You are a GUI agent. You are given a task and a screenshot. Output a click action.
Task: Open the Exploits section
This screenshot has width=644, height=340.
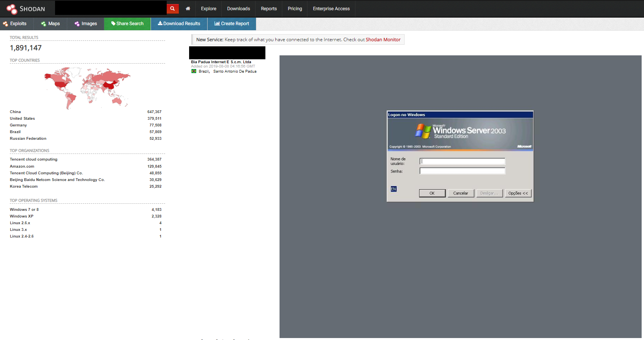(x=15, y=24)
